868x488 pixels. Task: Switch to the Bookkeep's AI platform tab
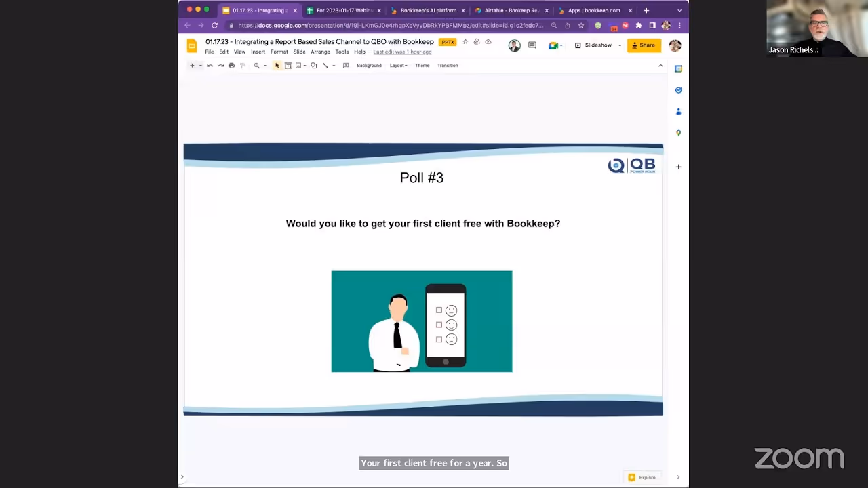(x=427, y=11)
